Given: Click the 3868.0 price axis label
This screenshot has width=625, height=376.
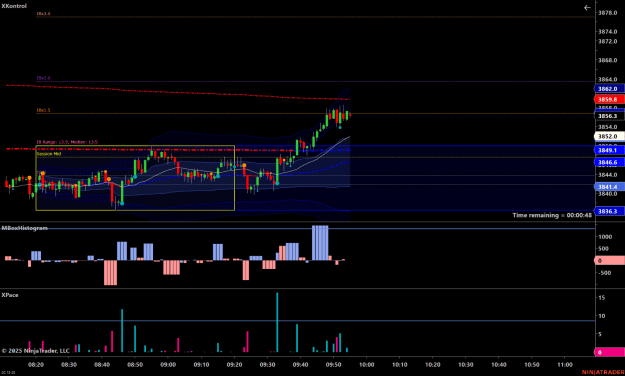Looking at the screenshot, I should coord(607,60).
